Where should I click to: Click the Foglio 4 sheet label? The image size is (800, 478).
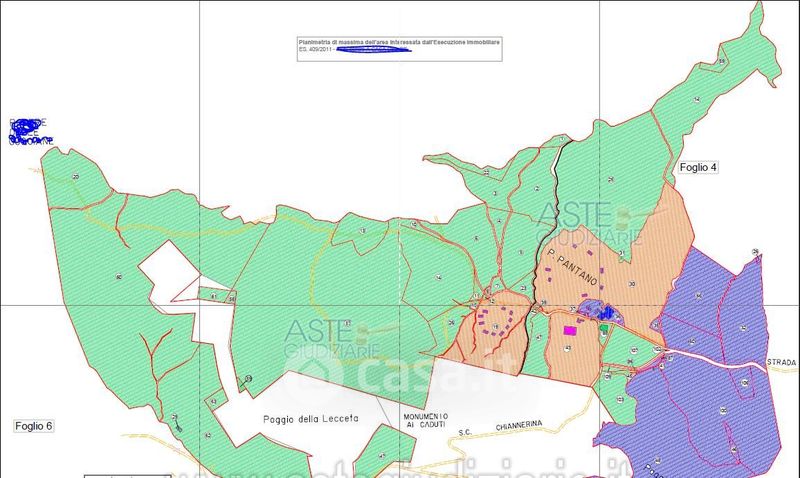click(698, 167)
